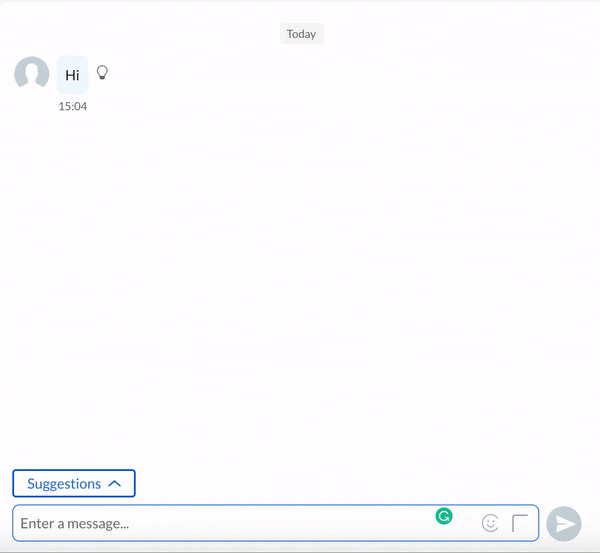
Task: Click the word Hi in the chat
Action: pos(72,75)
